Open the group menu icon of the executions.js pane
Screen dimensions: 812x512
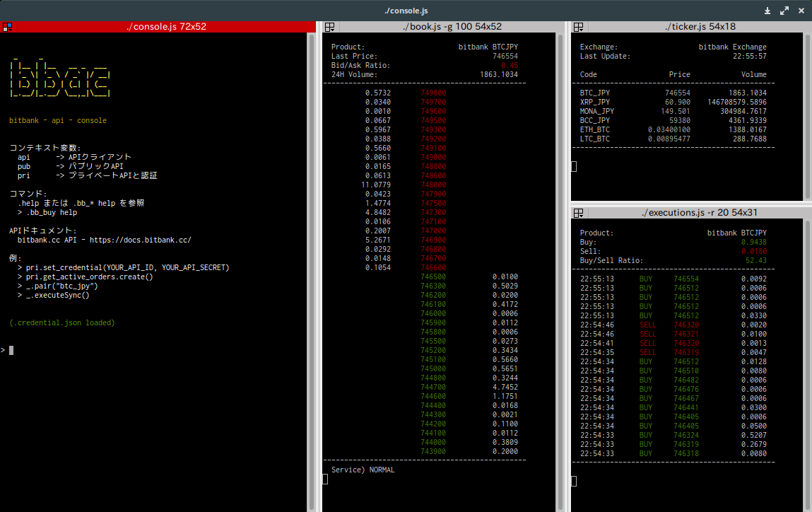pyautogui.click(x=579, y=213)
